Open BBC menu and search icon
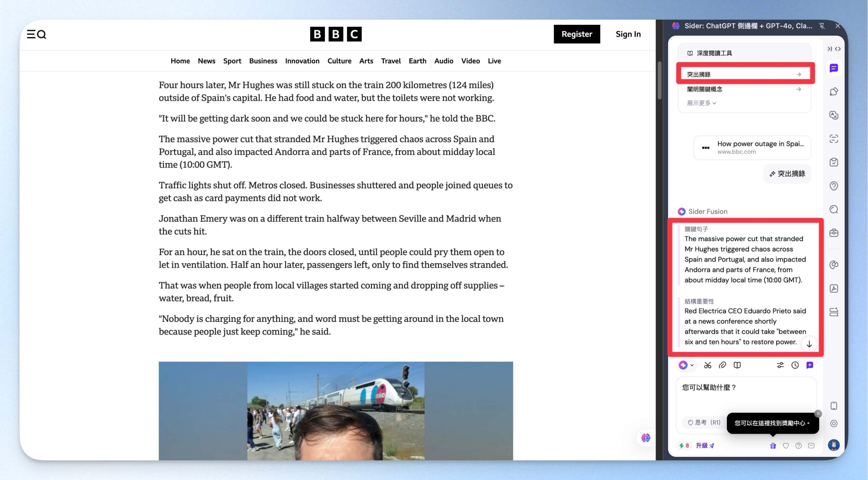The image size is (868, 480). pos(36,34)
